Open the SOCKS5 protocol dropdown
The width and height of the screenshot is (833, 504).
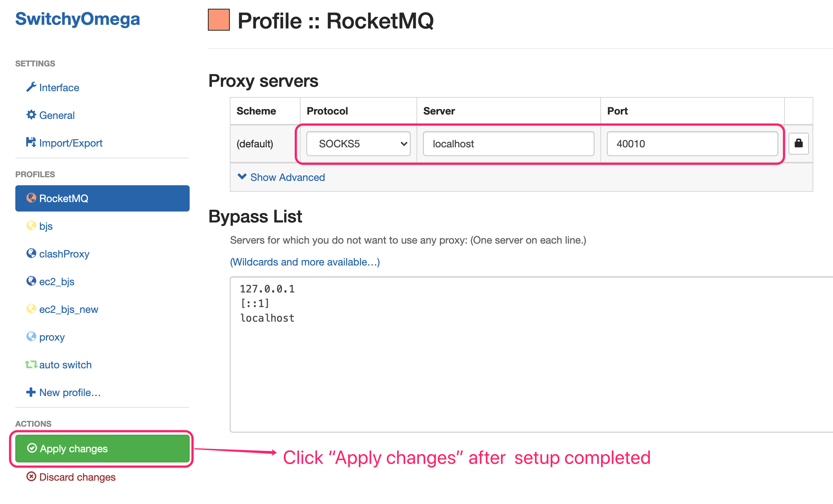[x=358, y=144]
